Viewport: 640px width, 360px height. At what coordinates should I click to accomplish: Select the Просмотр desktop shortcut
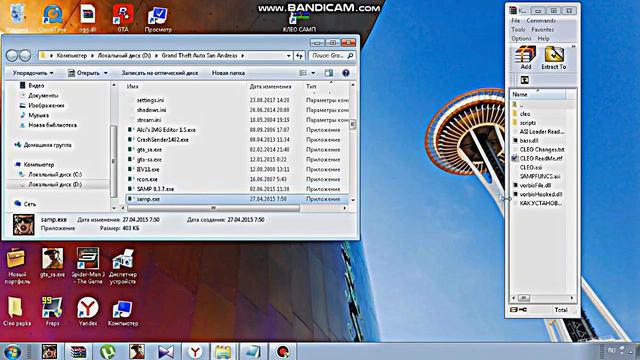pyautogui.click(x=158, y=18)
